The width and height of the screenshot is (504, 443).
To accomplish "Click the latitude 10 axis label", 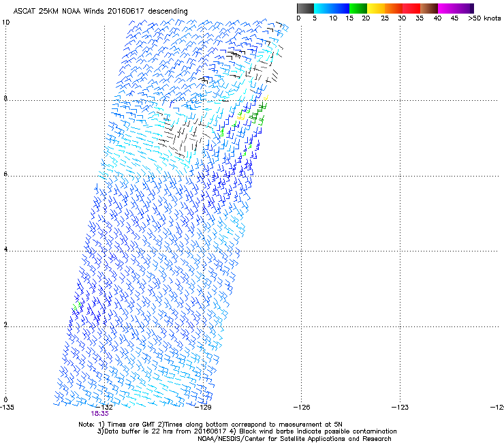I will [x=5, y=22].
